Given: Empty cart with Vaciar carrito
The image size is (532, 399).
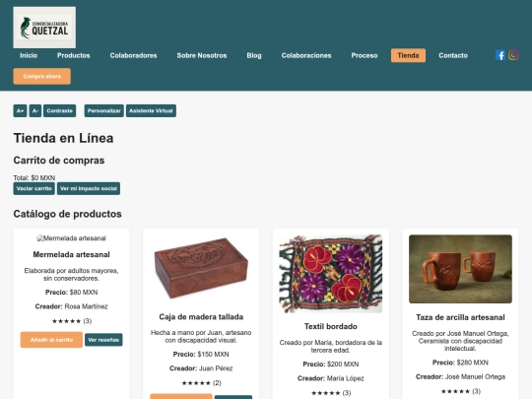Looking at the screenshot, I should click(x=33, y=188).
